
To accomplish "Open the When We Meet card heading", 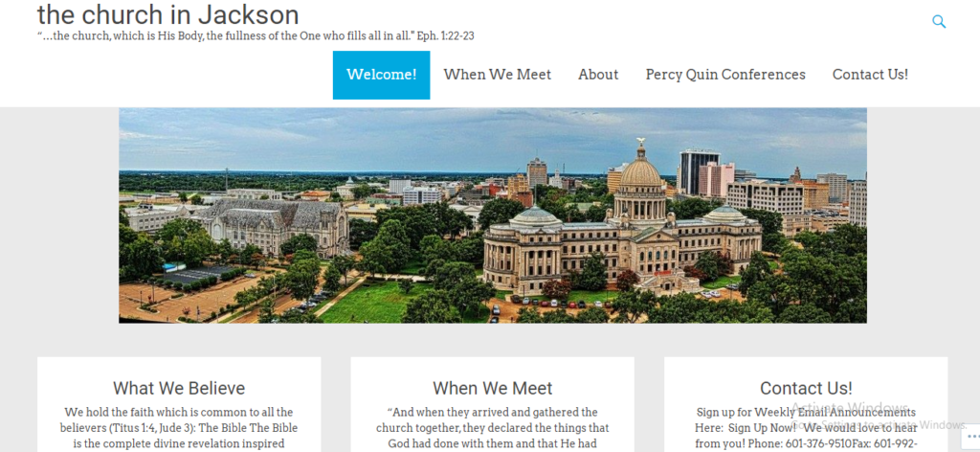I will [x=493, y=388].
